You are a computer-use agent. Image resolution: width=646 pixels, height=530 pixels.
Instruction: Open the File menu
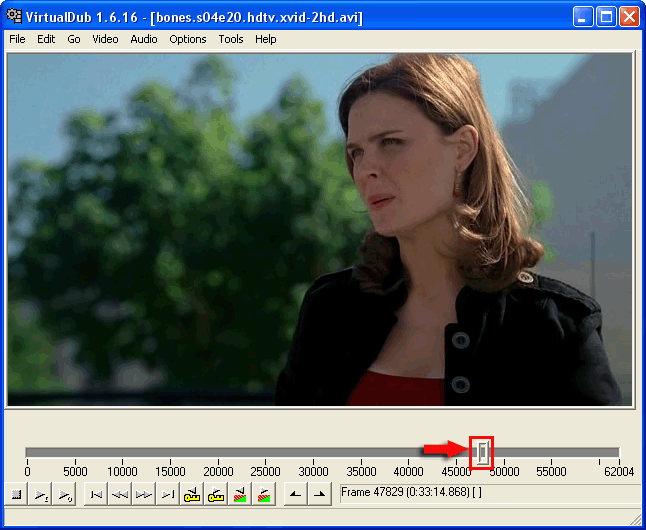coord(17,39)
